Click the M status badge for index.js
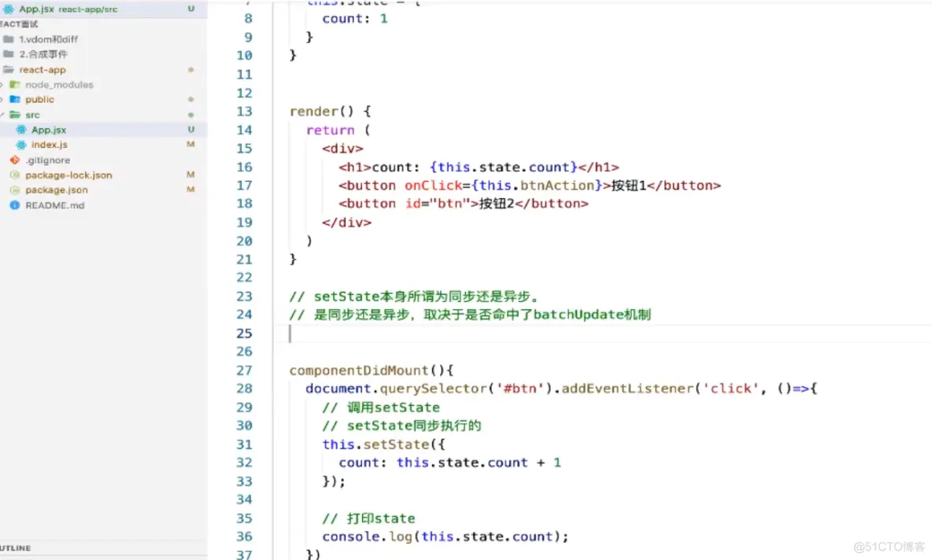 click(x=190, y=144)
